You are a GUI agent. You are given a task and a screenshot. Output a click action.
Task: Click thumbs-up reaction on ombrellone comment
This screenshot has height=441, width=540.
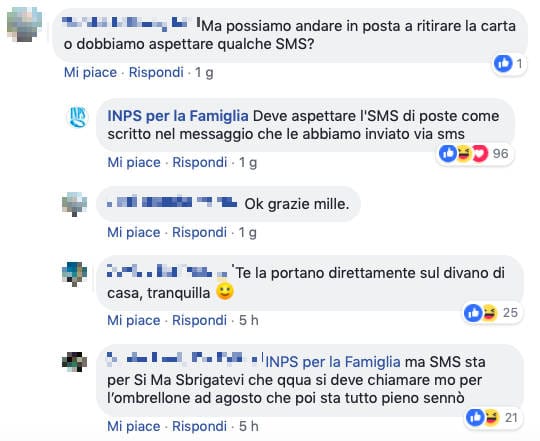coord(475,417)
